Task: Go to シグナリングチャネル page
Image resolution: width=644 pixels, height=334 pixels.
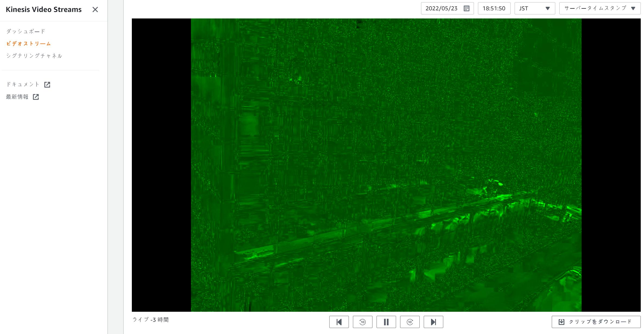Action: (34, 56)
